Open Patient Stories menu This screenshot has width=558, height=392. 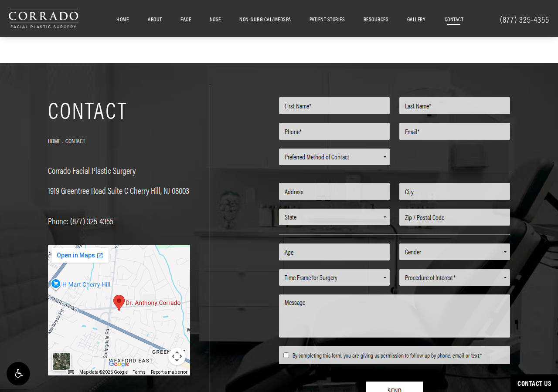coord(327,19)
